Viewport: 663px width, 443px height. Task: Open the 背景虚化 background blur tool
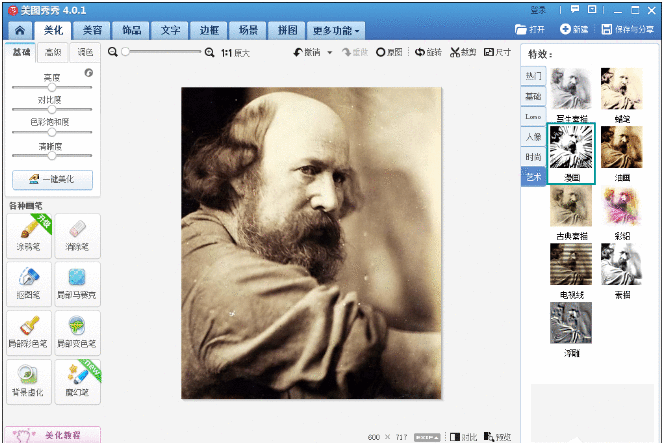(30, 380)
